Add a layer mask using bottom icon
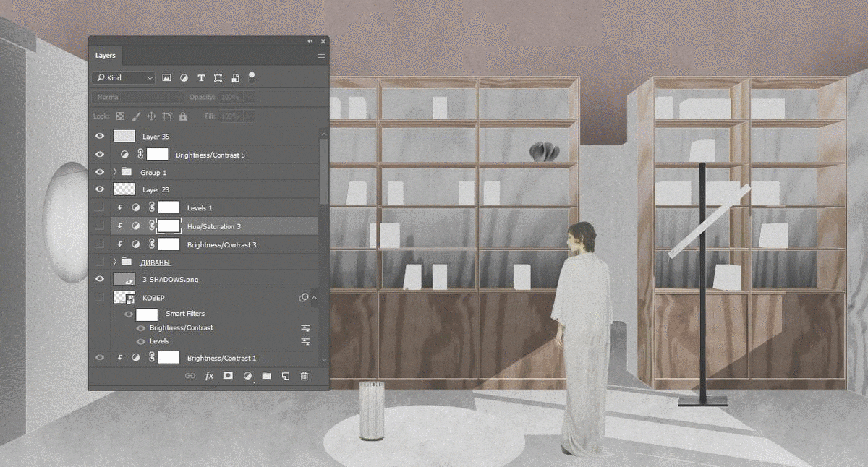The width and height of the screenshot is (868, 467). 228,376
